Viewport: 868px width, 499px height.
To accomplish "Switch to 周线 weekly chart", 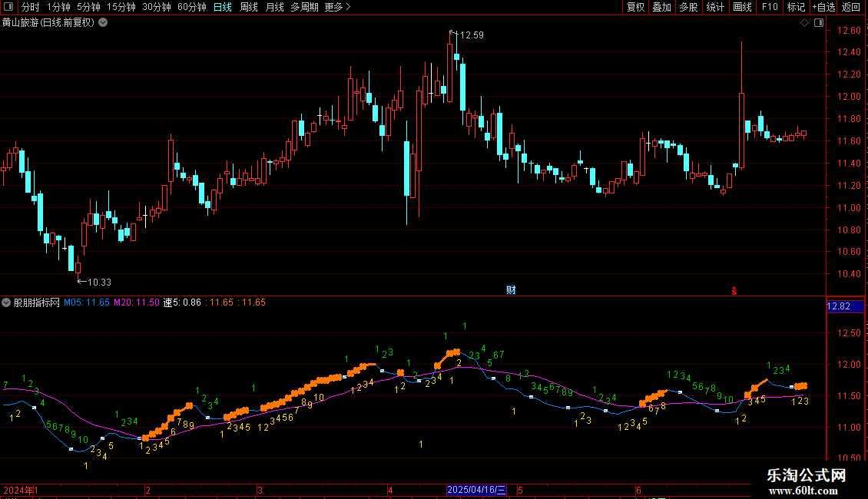I will [x=249, y=7].
